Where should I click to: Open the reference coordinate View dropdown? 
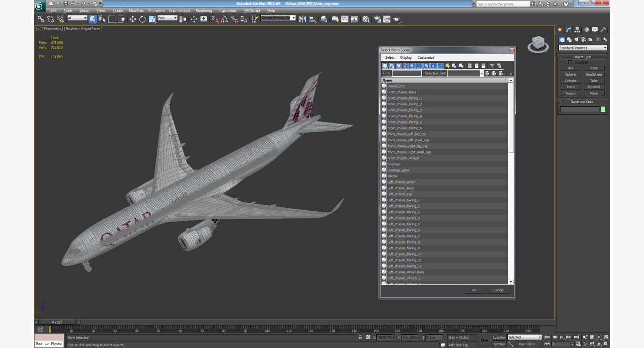[167, 18]
